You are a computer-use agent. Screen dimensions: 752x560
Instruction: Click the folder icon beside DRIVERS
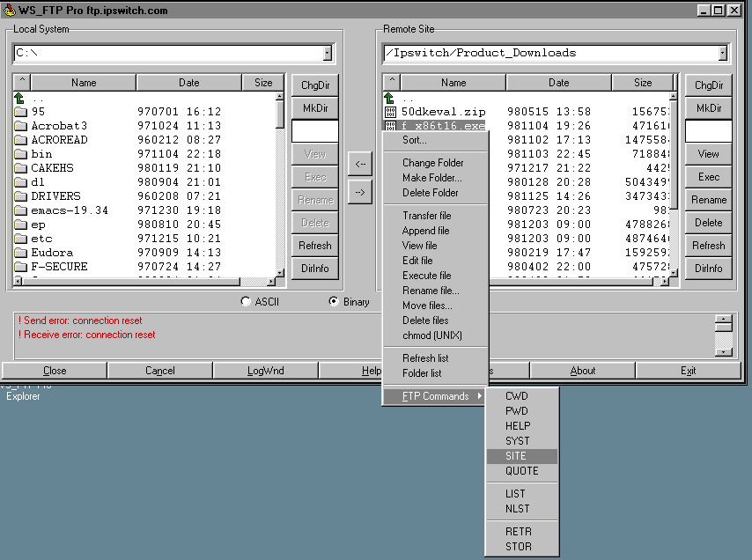20,196
